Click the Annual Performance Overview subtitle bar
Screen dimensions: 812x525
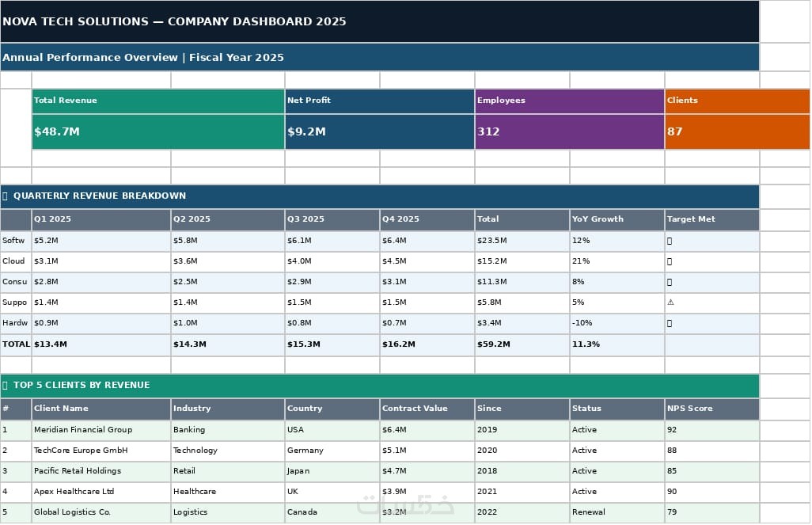pos(380,58)
